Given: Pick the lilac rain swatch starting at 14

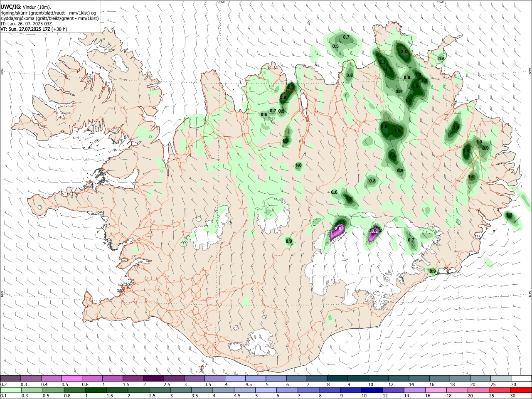Looking at the screenshot, I should coord(414,390).
